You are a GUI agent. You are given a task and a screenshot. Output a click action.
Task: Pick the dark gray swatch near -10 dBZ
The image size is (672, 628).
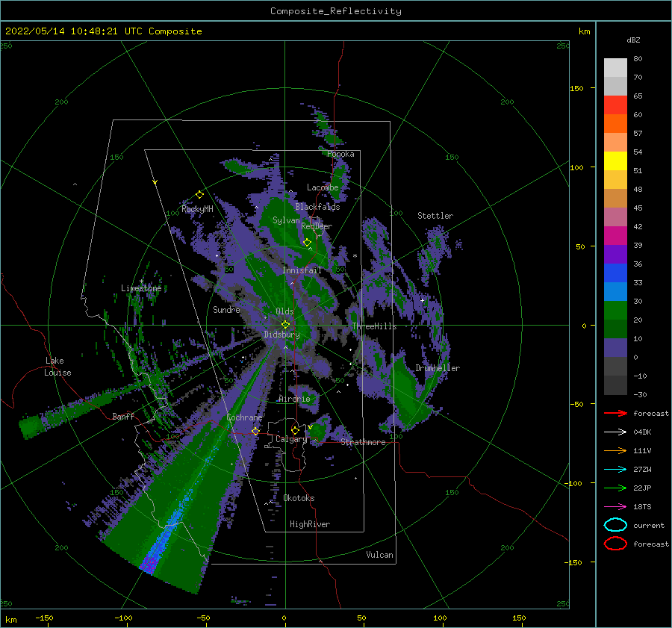(615, 385)
